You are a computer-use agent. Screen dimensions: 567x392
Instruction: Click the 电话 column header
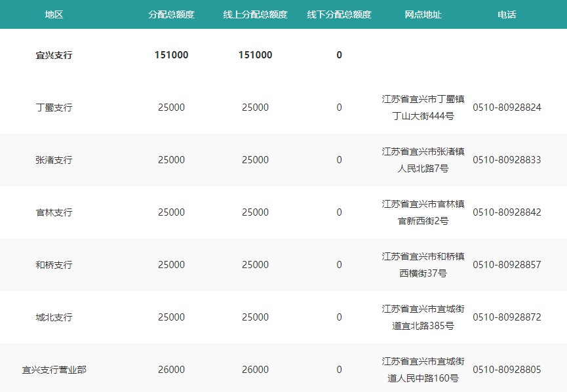[x=507, y=14]
